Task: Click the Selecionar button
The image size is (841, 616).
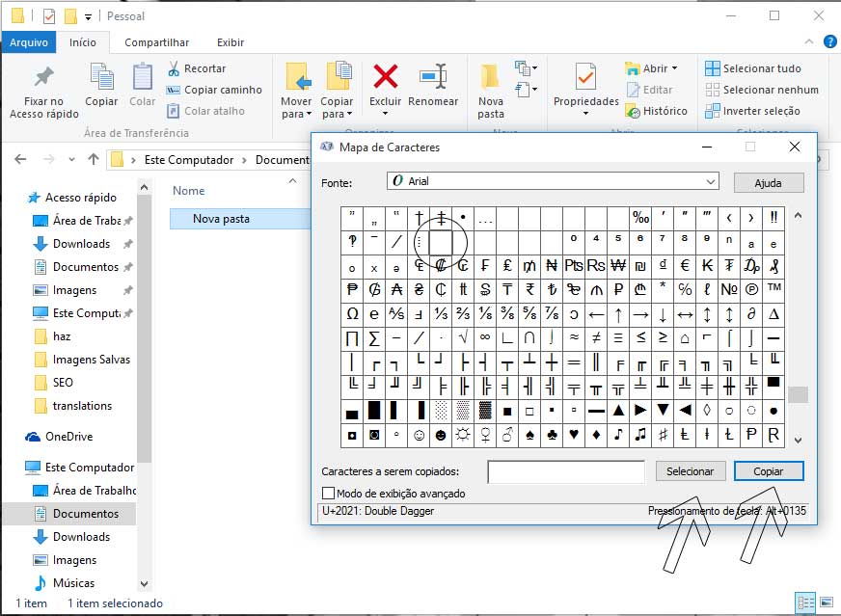Action: (691, 471)
